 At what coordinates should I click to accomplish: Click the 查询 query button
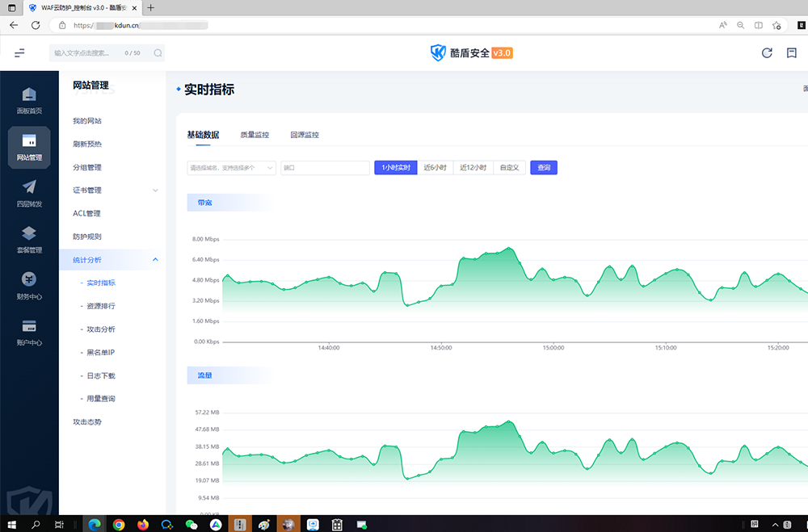pyautogui.click(x=544, y=168)
